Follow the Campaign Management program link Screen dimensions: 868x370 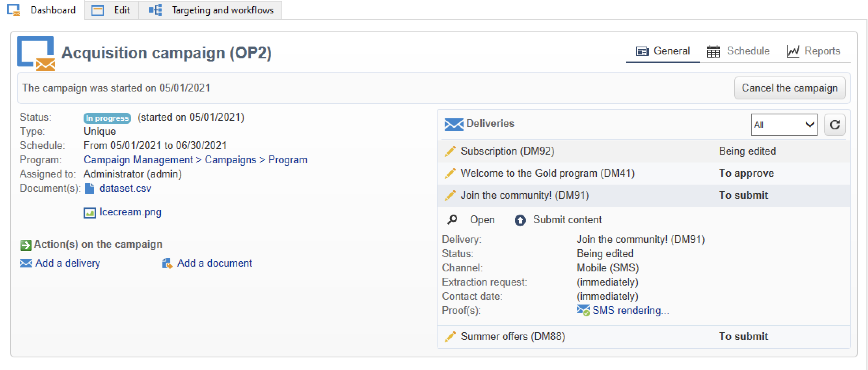pos(138,160)
